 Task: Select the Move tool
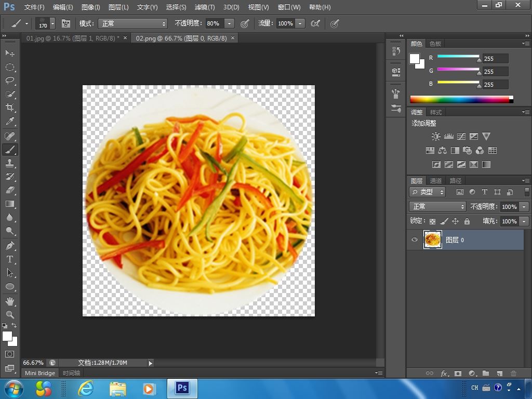pos(10,54)
